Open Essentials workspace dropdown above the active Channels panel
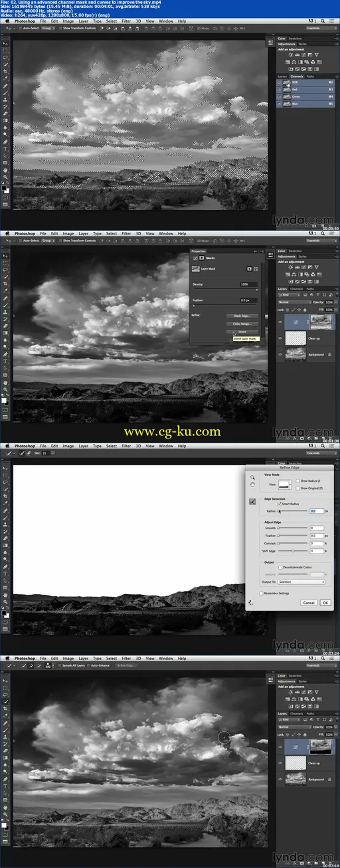340x868 pixels. click(321, 28)
